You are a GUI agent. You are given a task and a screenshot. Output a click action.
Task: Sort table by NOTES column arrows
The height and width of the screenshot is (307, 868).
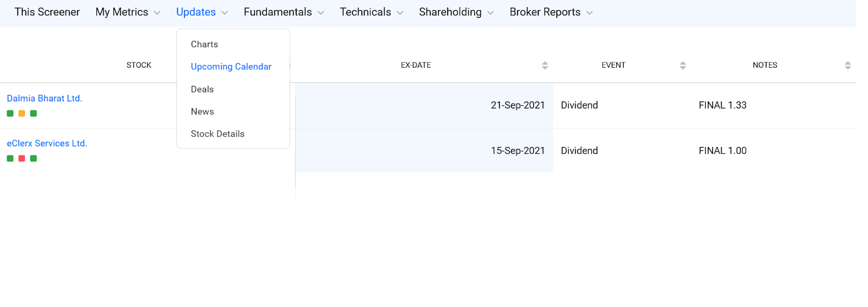pos(848,65)
